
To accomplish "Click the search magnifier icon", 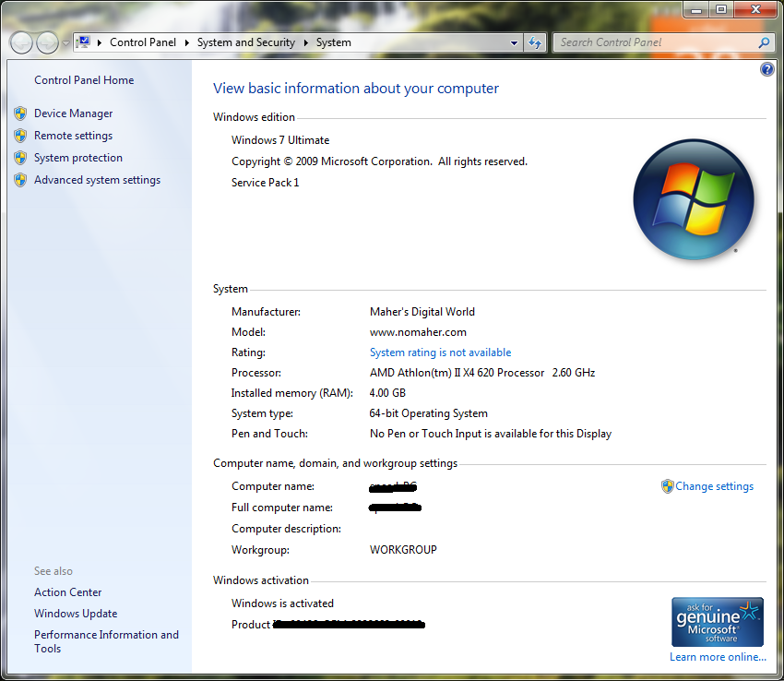I will 764,42.
